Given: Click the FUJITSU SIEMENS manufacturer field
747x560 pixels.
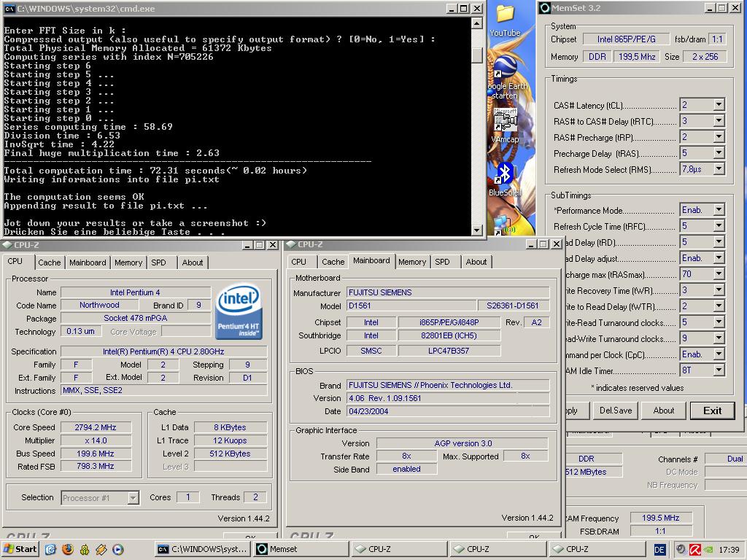Looking at the screenshot, I should (448, 292).
